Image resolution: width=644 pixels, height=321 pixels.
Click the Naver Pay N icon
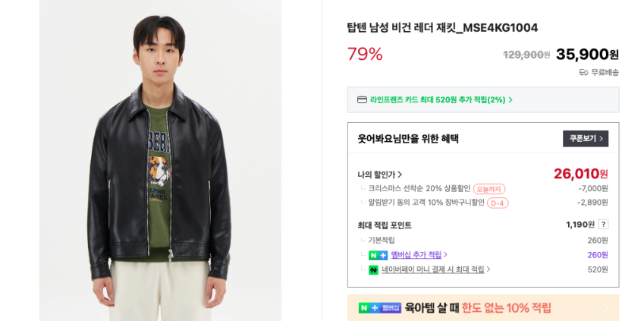point(373,269)
